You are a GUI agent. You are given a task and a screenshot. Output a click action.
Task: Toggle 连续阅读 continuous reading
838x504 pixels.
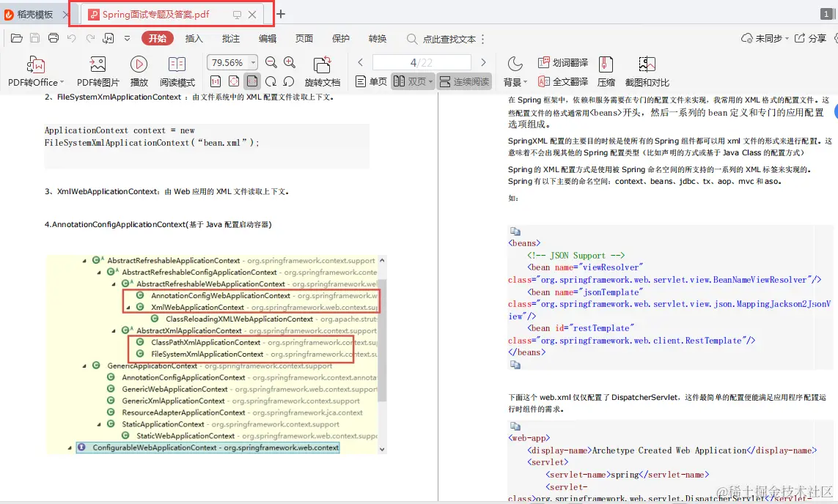pos(464,81)
